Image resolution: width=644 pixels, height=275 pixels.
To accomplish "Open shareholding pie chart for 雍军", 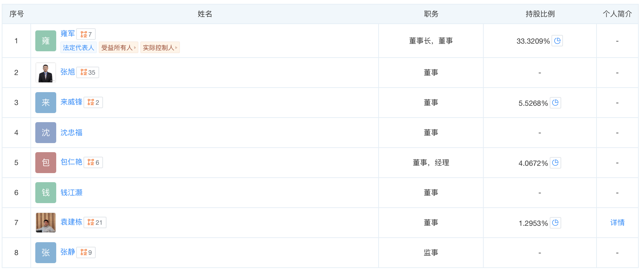I will [x=557, y=41].
